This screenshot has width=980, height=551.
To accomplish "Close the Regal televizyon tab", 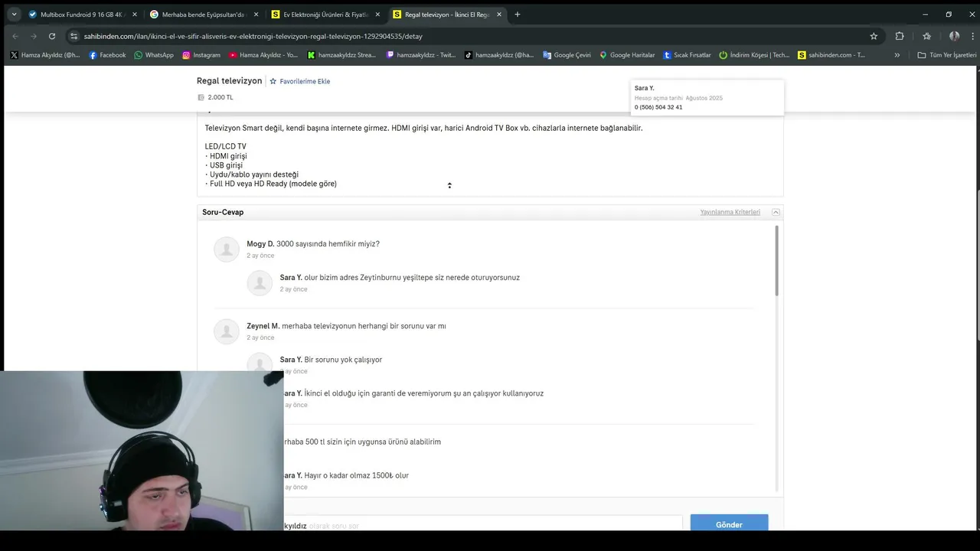I will (x=499, y=15).
